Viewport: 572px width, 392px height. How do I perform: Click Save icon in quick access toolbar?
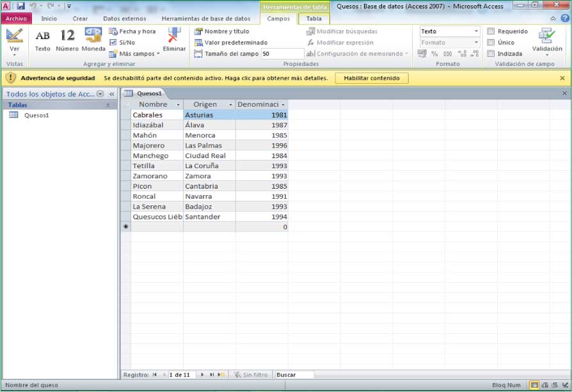[21, 6]
